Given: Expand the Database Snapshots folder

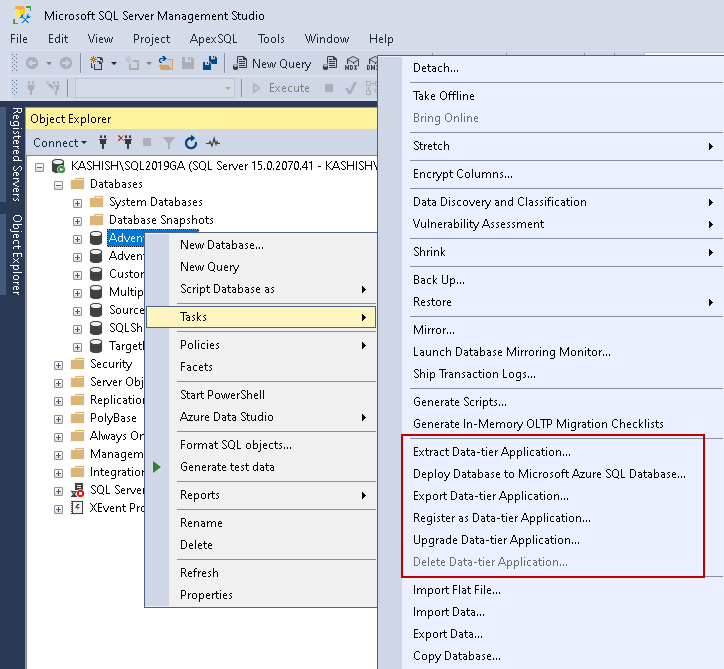Looking at the screenshot, I should point(77,221).
